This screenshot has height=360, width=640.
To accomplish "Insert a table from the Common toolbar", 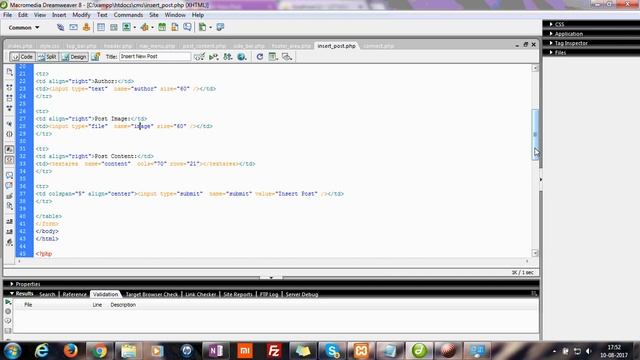I will tap(101, 27).
